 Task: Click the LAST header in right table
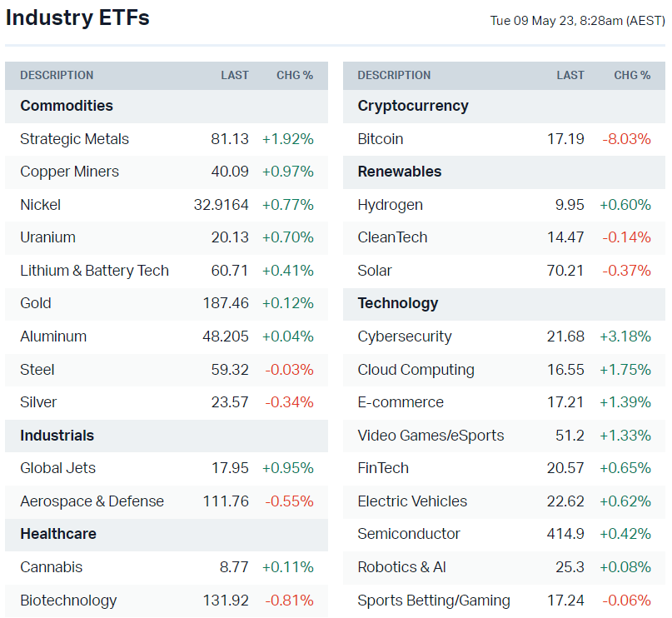[570, 75]
